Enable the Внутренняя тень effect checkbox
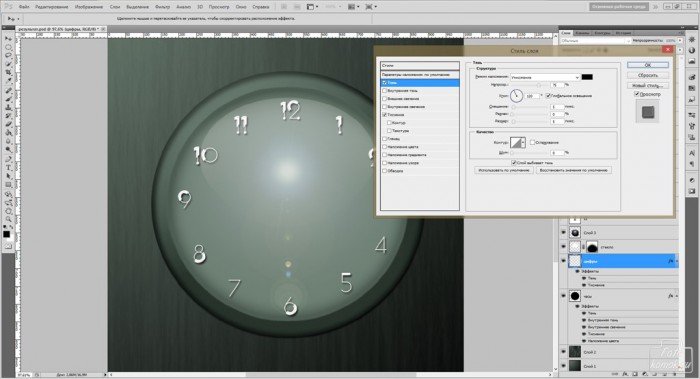Viewport: 700px width, 379px height. coord(384,91)
